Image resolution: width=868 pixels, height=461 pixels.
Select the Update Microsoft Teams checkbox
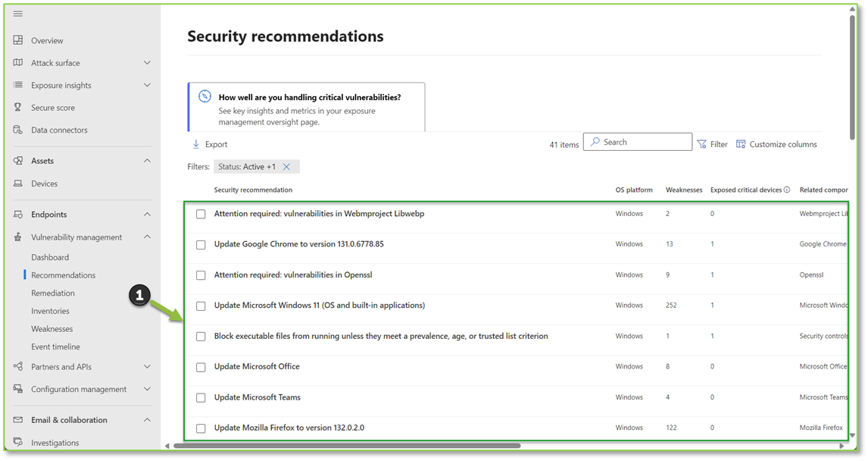coord(201,397)
